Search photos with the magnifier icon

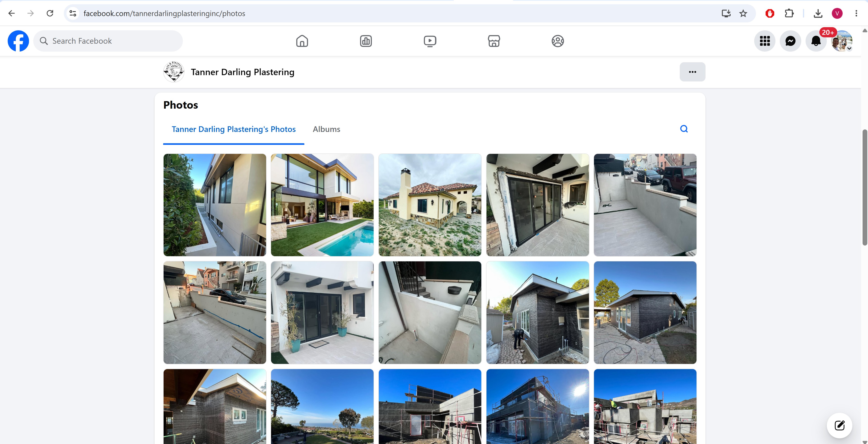(684, 129)
